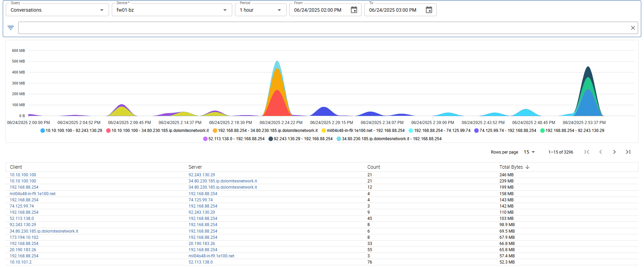The width and height of the screenshot is (644, 268).
Task: Open client 10.10.100.100 in 246 MB row
Action: tap(23, 175)
